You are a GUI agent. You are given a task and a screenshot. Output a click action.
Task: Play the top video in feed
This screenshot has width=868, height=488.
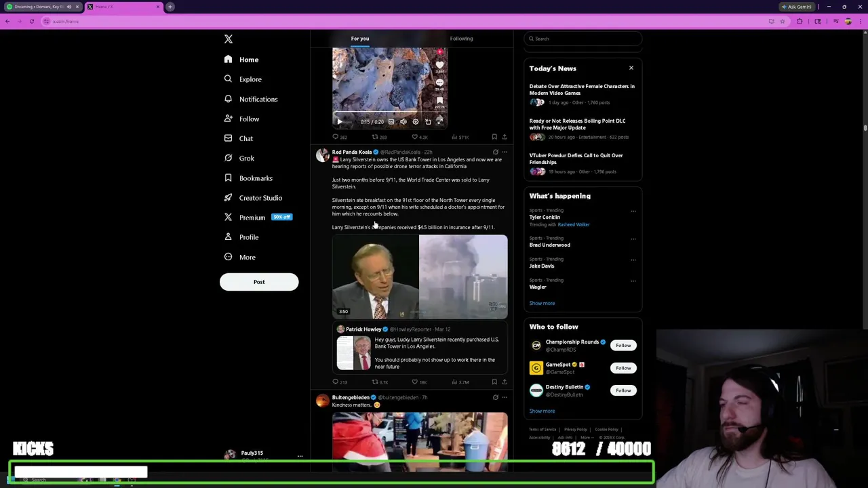click(x=340, y=122)
